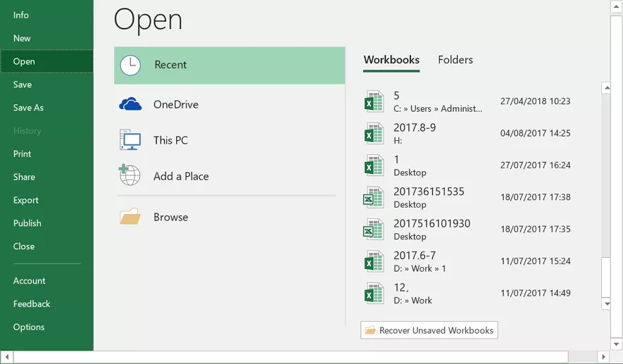Open the Options menu item
This screenshot has height=364, width=623.
[29, 327]
